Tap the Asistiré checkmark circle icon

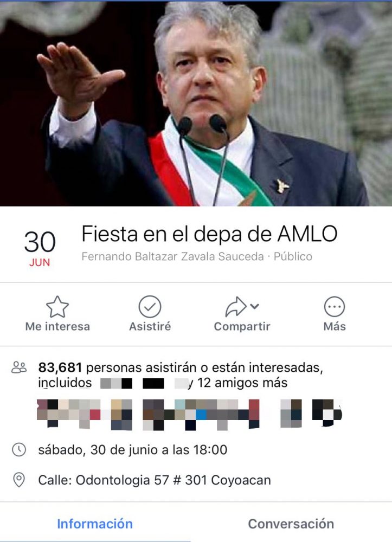tap(150, 307)
